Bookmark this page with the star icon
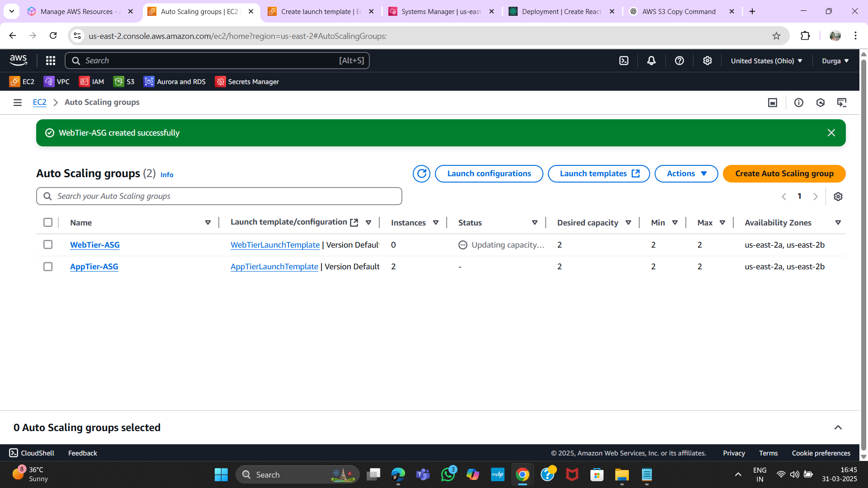The width and height of the screenshot is (868, 488). coord(776,36)
